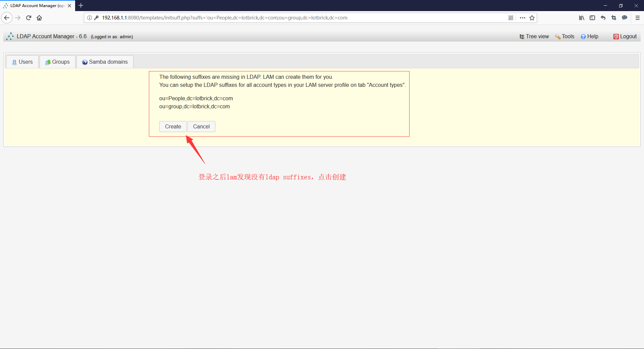644x349 pixels.
Task: Switch to the Groups tab
Action: click(57, 62)
